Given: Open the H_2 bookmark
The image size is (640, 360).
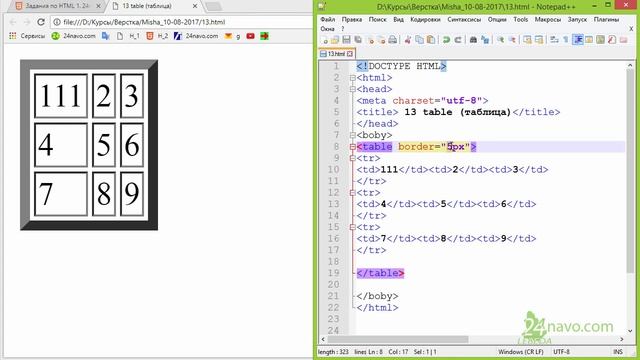Looking at the screenshot, I should 158,36.
